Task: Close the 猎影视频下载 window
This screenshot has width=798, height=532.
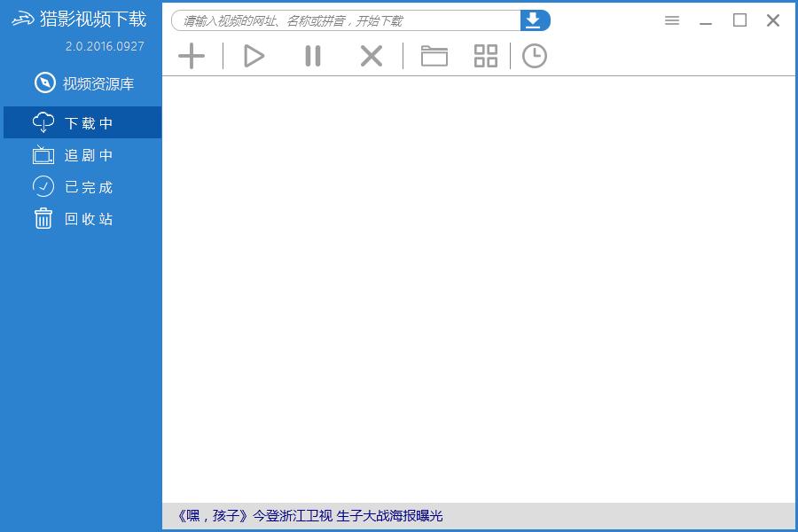Action: pyautogui.click(x=773, y=20)
